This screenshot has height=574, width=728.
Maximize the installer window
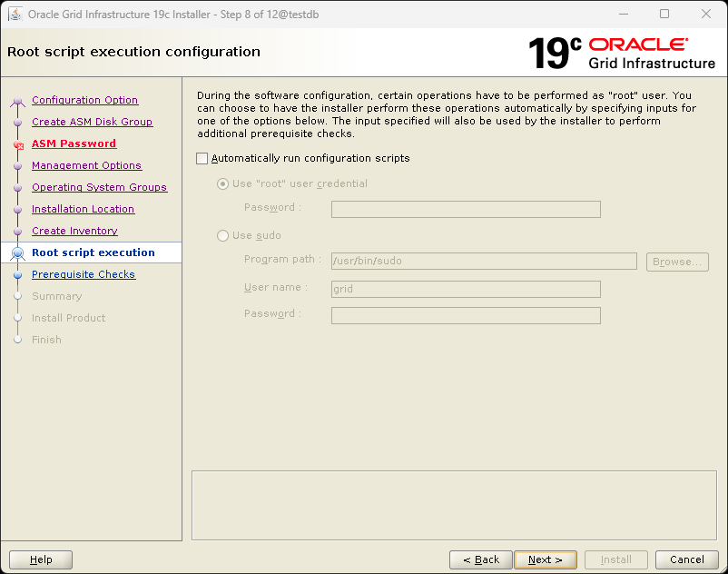click(x=664, y=14)
